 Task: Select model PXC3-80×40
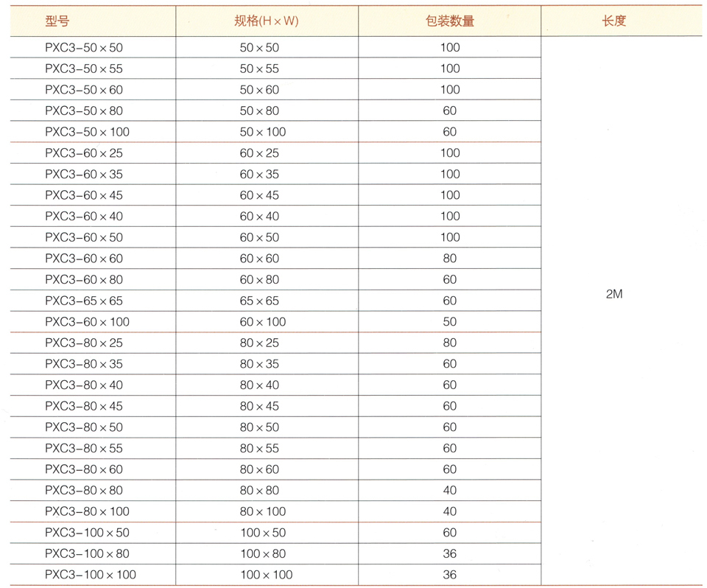point(84,385)
